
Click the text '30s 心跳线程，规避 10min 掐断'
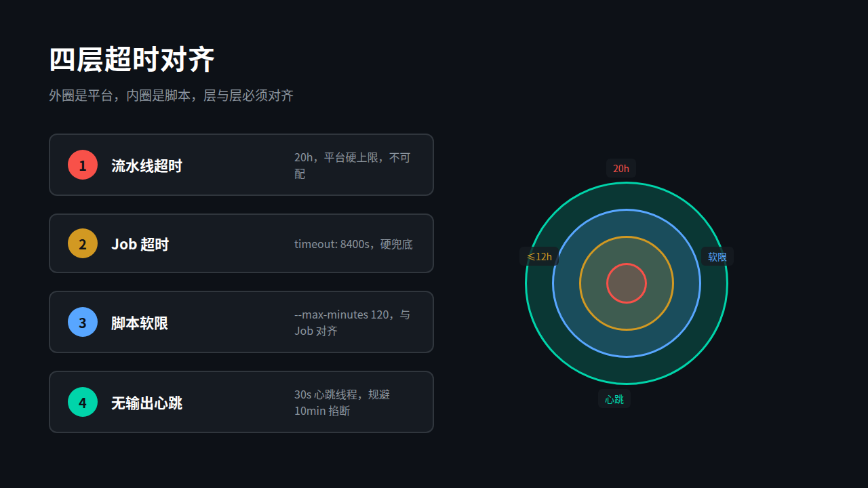pos(342,403)
